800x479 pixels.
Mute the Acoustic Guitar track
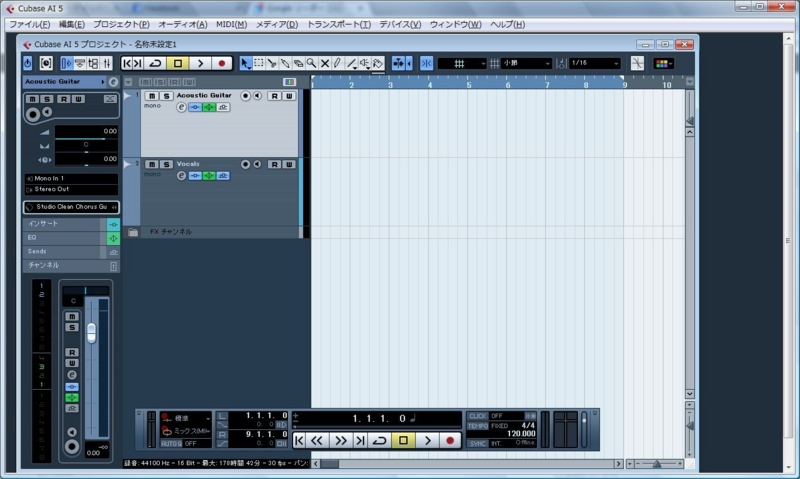pyautogui.click(x=152, y=96)
